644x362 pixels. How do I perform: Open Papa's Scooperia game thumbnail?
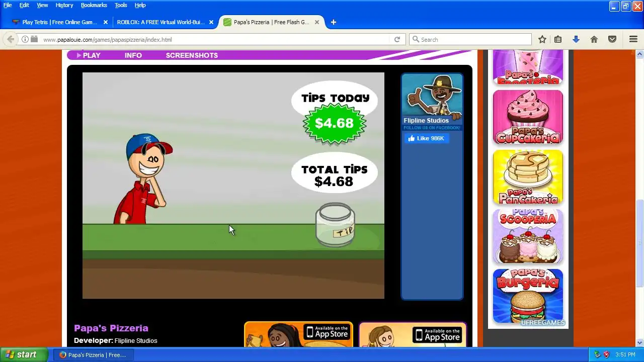tap(528, 237)
